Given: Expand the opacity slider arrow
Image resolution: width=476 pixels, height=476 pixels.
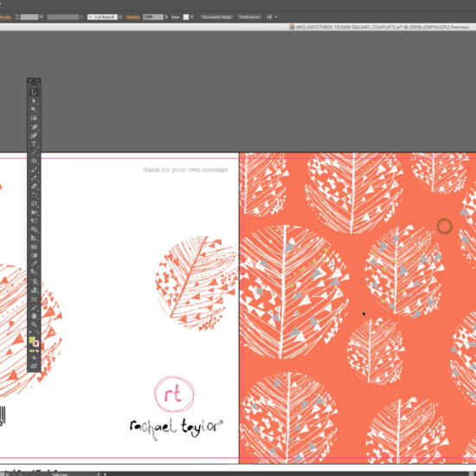Looking at the screenshot, I should pos(166,17).
